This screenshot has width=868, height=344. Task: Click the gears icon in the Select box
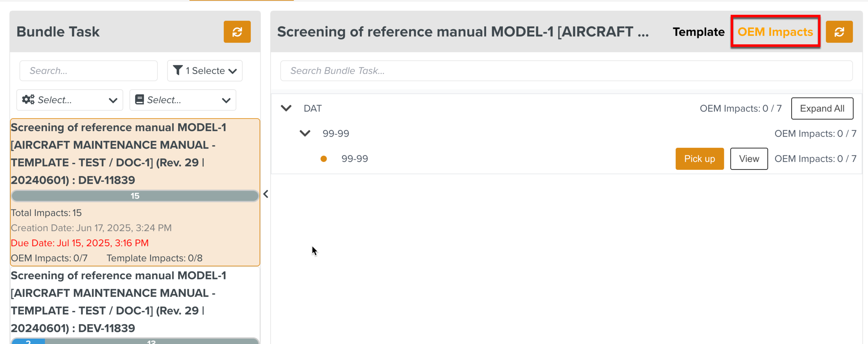29,100
